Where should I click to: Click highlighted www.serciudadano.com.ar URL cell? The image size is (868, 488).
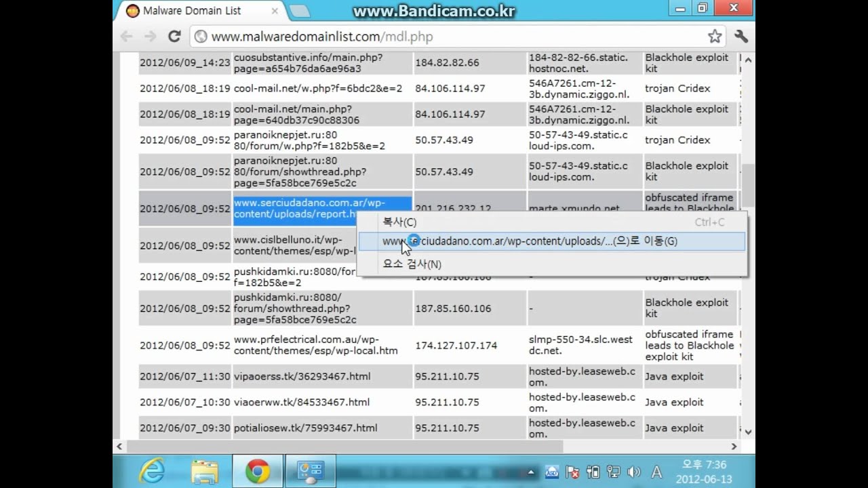click(x=322, y=208)
